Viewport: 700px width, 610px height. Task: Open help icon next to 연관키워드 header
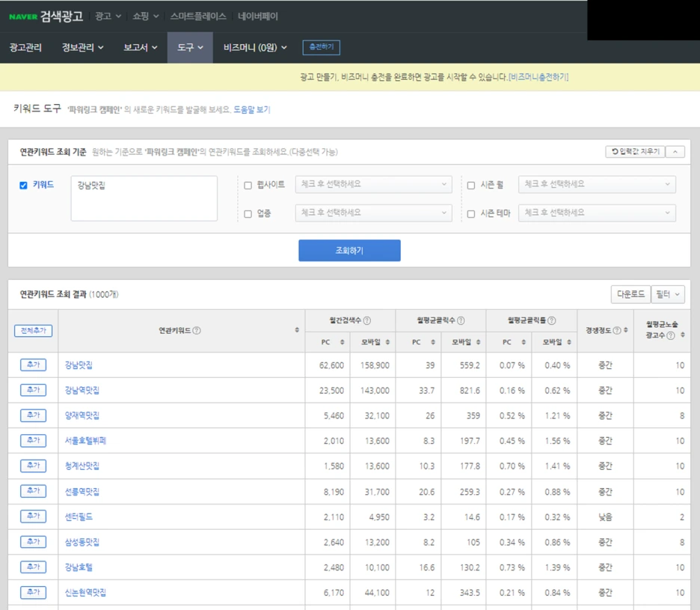point(197,330)
